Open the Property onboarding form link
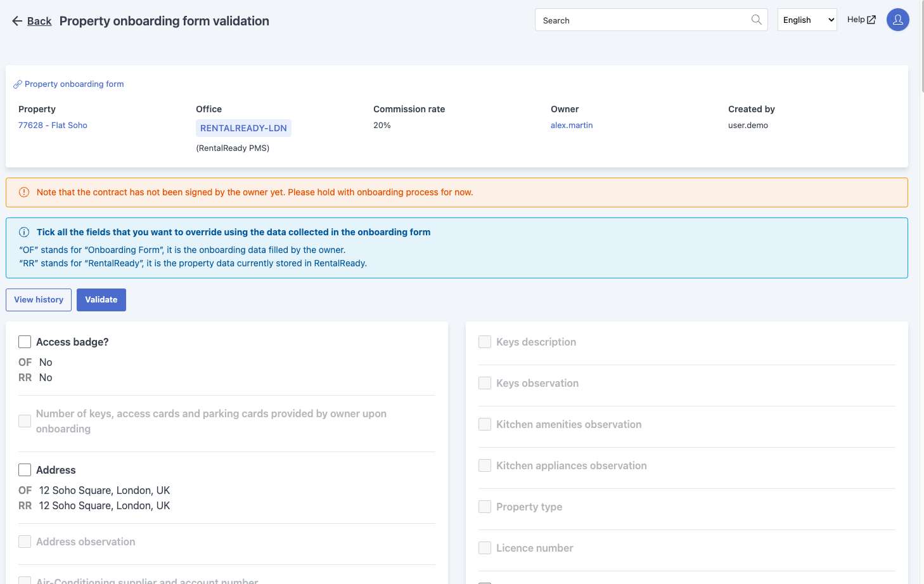 point(74,84)
